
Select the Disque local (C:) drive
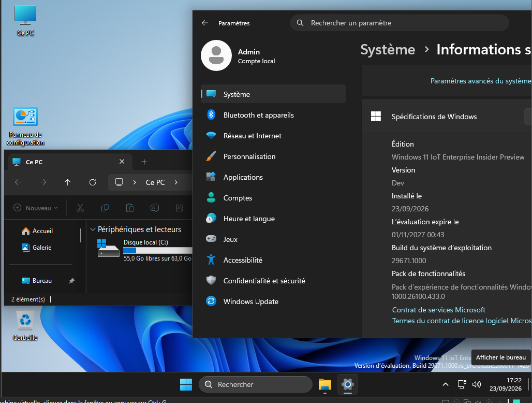[x=144, y=250]
